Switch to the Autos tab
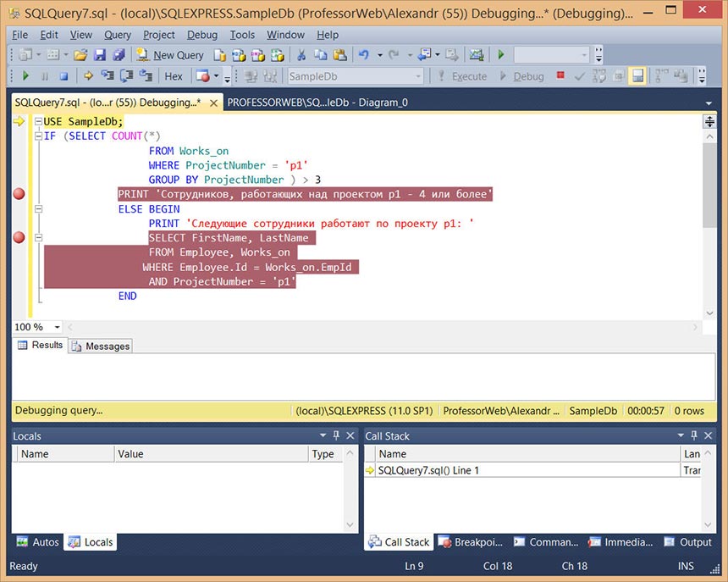Viewport: 728px width, 582px height. [37, 542]
